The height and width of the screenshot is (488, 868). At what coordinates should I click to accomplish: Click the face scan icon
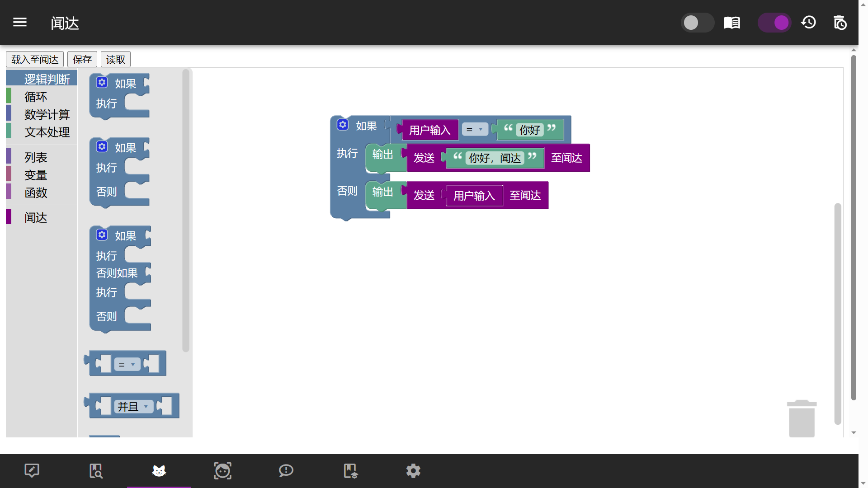point(222,471)
